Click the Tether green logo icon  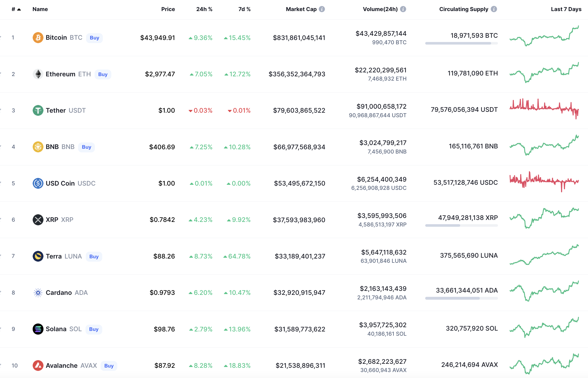click(x=38, y=110)
